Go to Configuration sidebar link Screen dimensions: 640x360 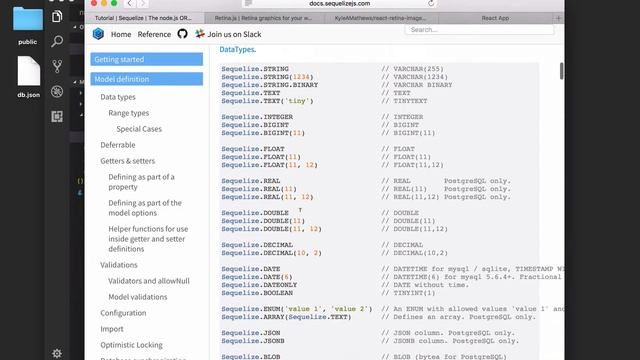[123, 313]
